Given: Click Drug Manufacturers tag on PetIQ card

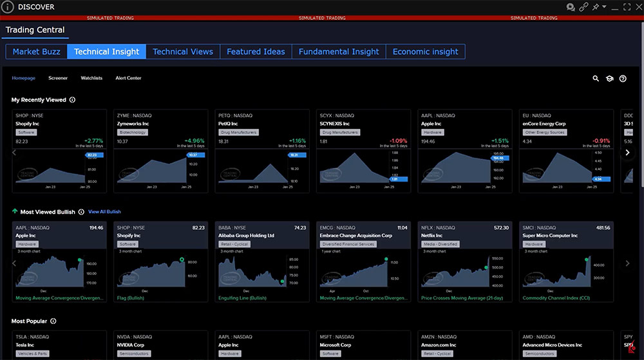Looking at the screenshot, I should pos(239,133).
